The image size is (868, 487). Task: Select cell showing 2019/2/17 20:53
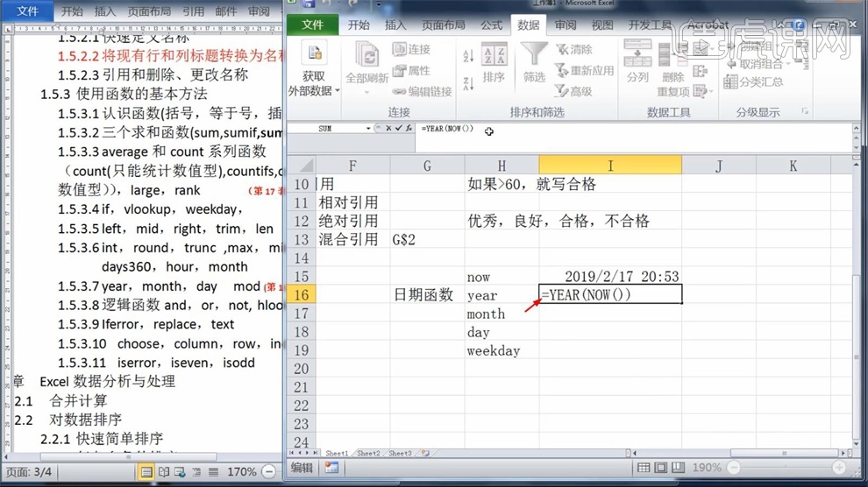pos(610,277)
